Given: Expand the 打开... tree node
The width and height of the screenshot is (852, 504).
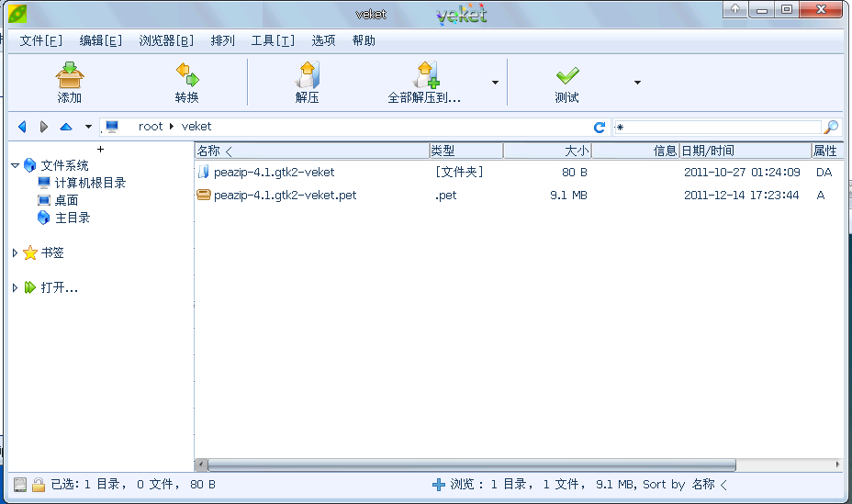Looking at the screenshot, I should 16,287.
